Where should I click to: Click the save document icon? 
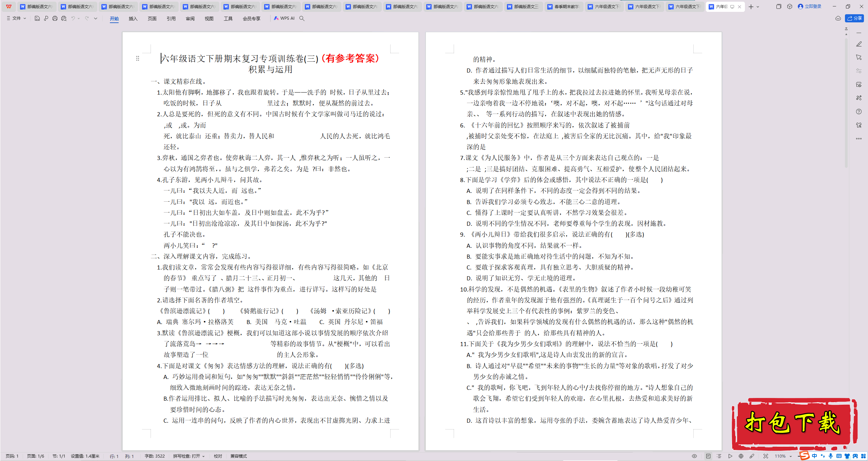[37, 18]
